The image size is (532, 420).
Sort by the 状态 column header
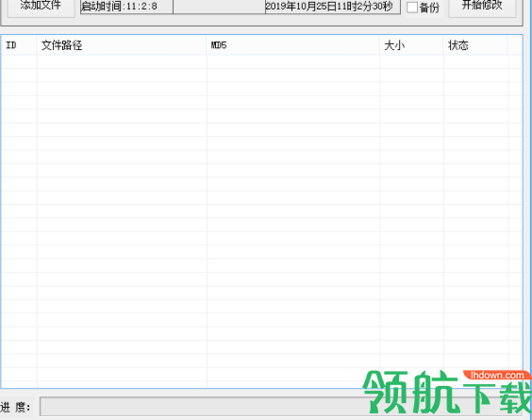tap(475, 45)
